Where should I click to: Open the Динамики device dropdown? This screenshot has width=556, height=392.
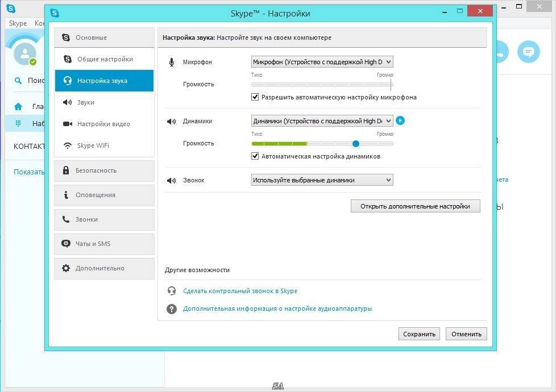coord(322,121)
